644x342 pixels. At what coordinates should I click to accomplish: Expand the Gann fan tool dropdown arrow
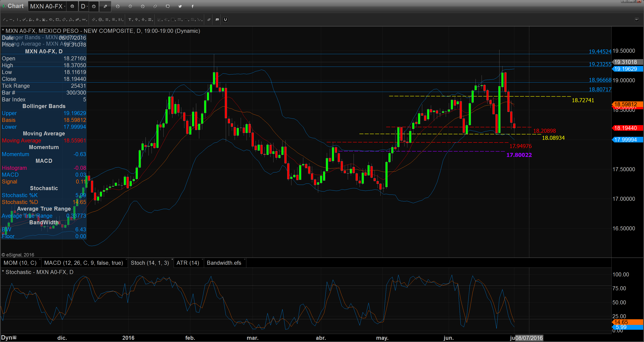(47, 21)
